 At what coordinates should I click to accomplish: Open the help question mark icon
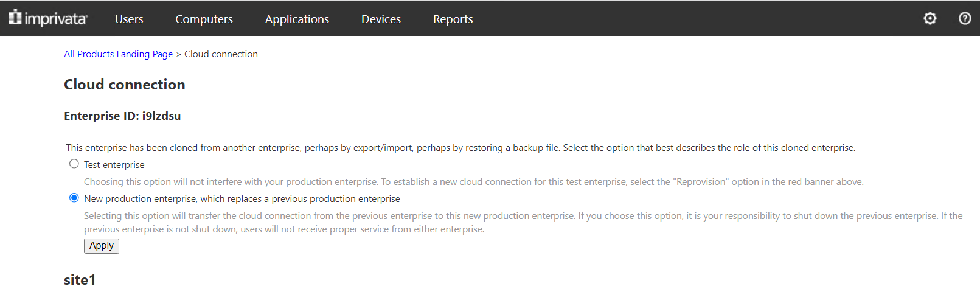point(965,18)
